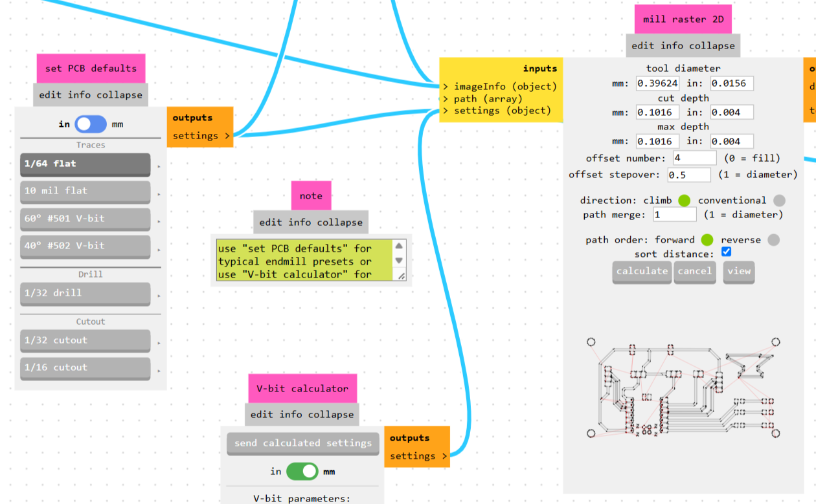Click the Traces section label
Screen dimensions: 816x504
91,146
